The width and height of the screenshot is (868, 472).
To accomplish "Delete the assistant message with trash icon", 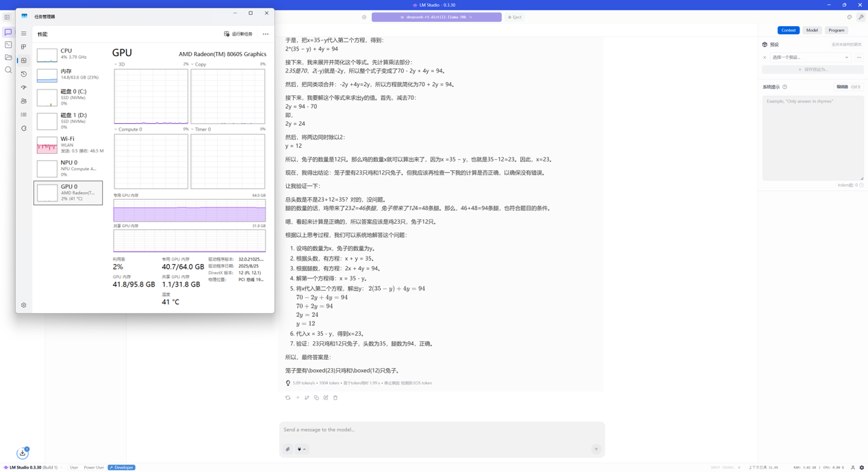I will pos(335,397).
